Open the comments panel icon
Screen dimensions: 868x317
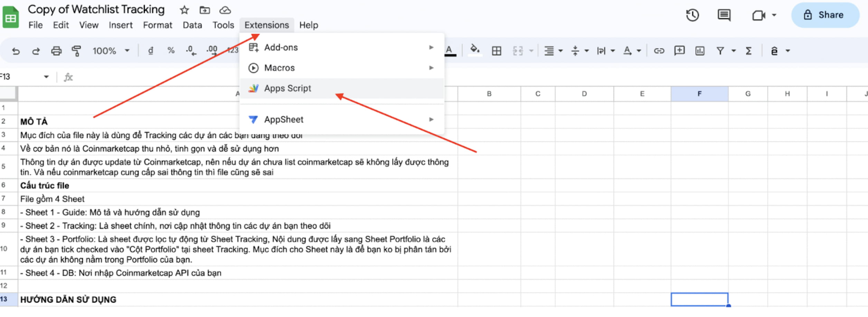[x=724, y=15]
